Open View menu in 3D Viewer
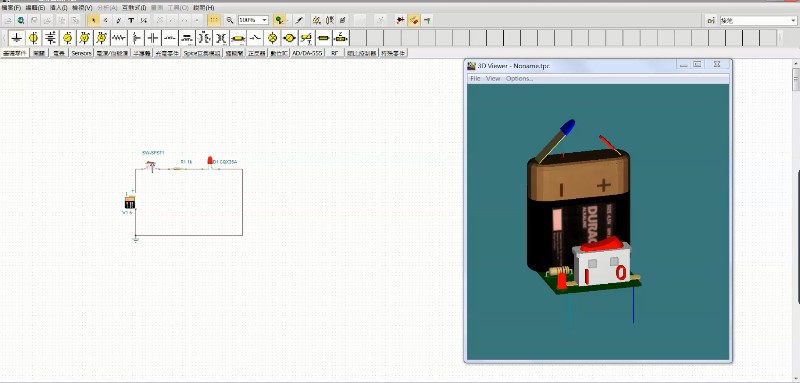800x383 pixels. 493,79
